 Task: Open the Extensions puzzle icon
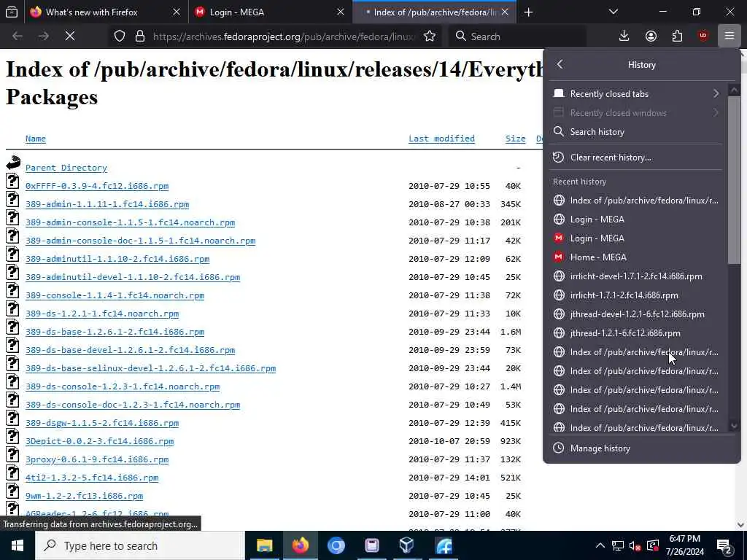pos(677,36)
